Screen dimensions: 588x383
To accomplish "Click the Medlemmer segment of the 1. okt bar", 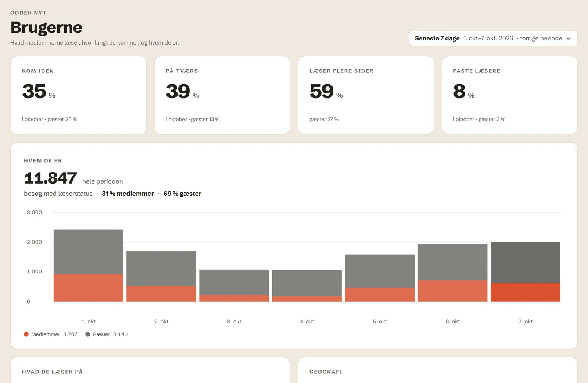I will (x=88, y=288).
